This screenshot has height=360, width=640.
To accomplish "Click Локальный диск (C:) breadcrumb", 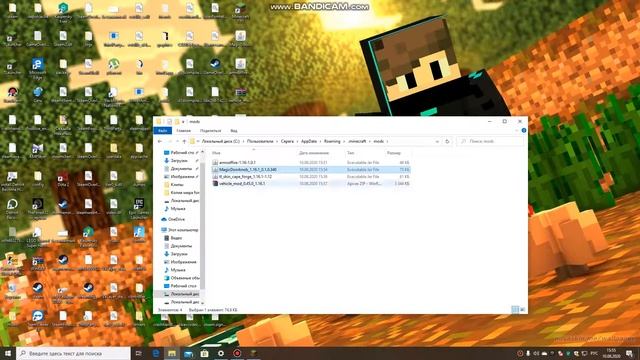I will coord(221,141).
